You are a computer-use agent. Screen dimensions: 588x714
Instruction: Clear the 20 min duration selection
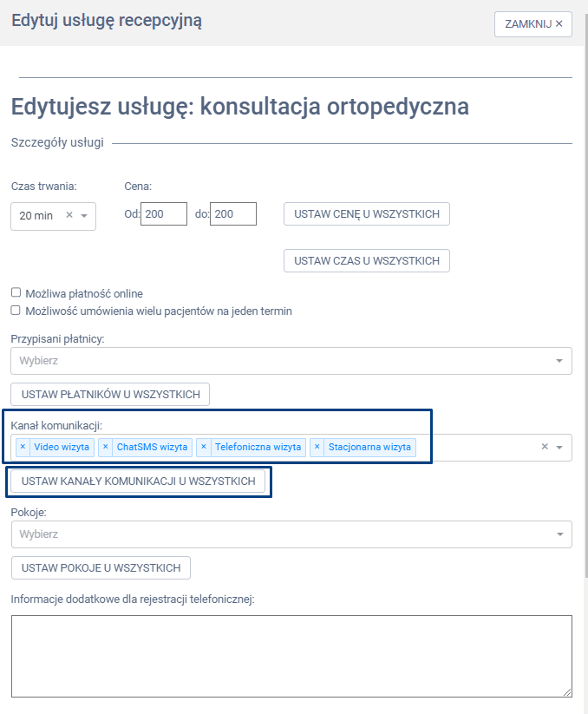coord(69,215)
